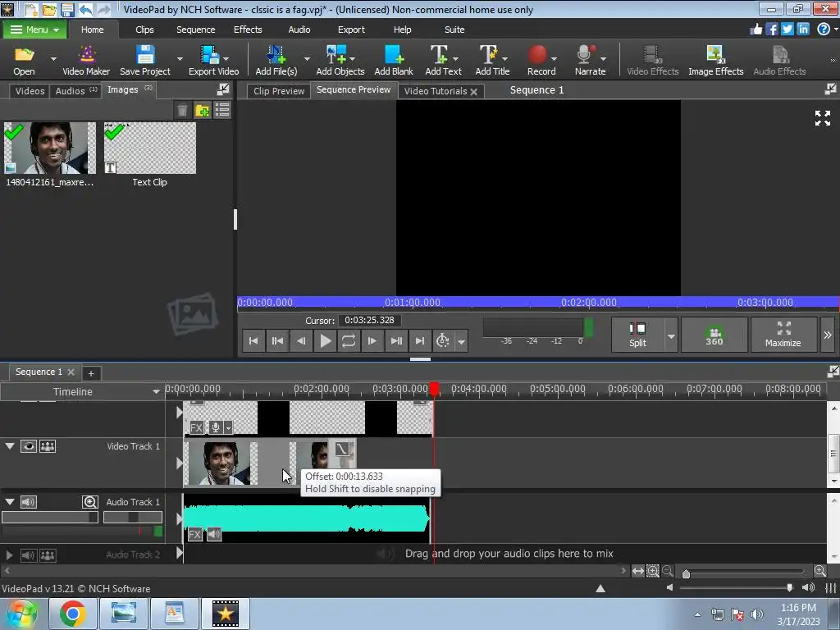Click Add File(s) in toolbar
Image resolution: width=840 pixels, height=630 pixels.
[276, 60]
